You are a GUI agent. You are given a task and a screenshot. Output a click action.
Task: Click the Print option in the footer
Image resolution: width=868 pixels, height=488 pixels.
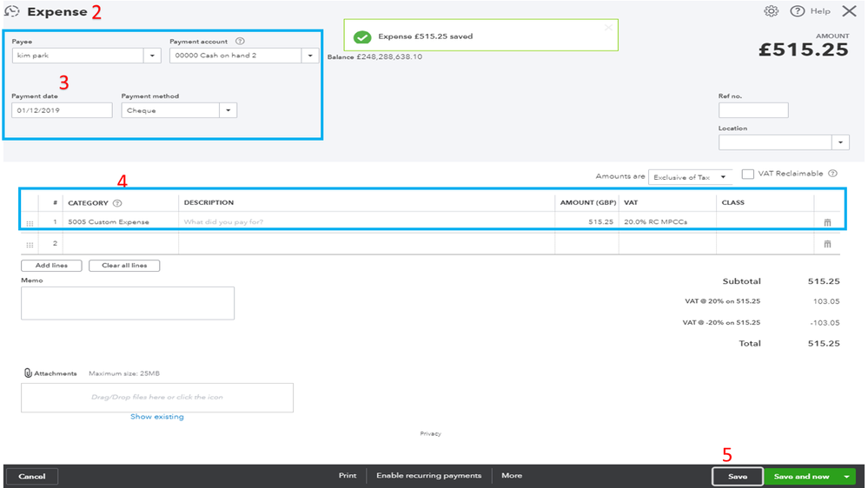348,476
